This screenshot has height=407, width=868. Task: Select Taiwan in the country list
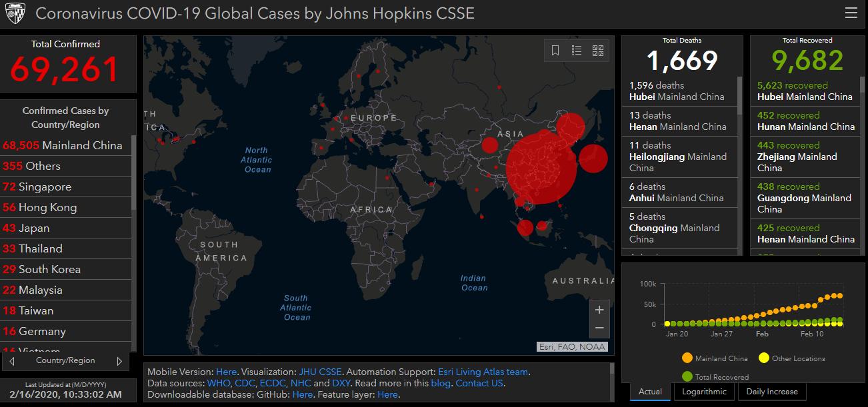65,310
